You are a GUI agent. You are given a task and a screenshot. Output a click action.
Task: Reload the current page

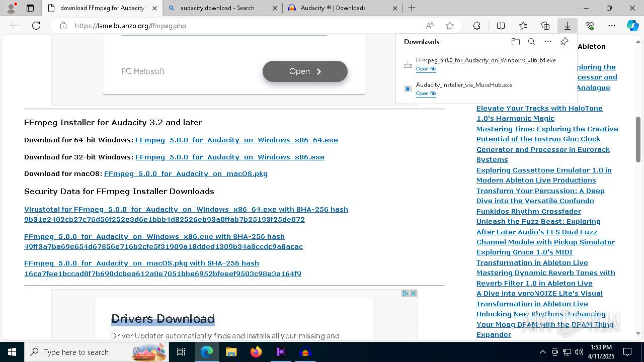coord(36,26)
